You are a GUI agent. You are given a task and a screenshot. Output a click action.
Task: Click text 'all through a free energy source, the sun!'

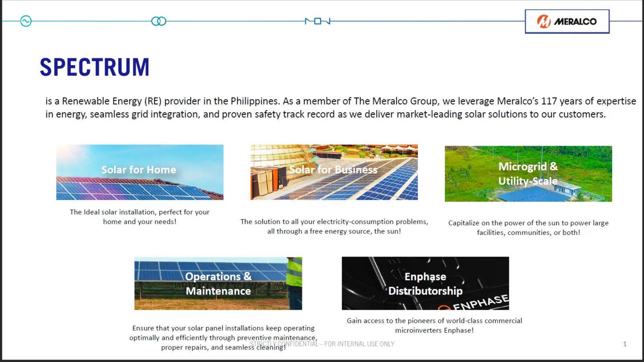pyautogui.click(x=334, y=231)
